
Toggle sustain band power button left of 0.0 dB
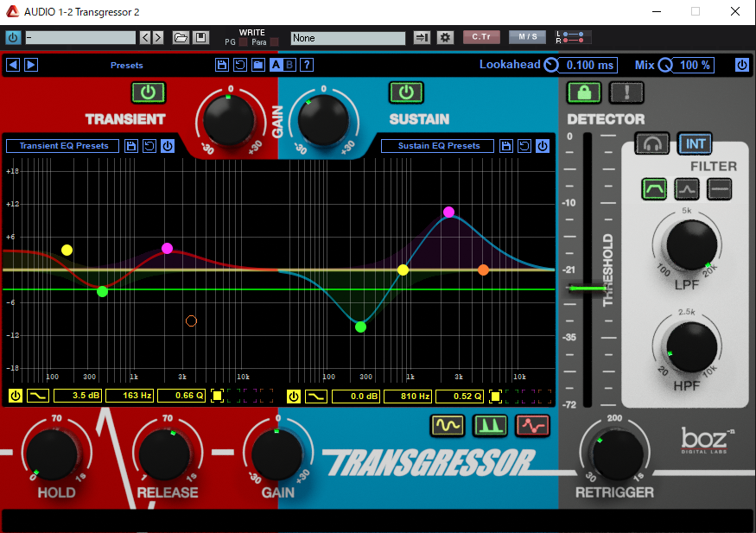pyautogui.click(x=294, y=397)
